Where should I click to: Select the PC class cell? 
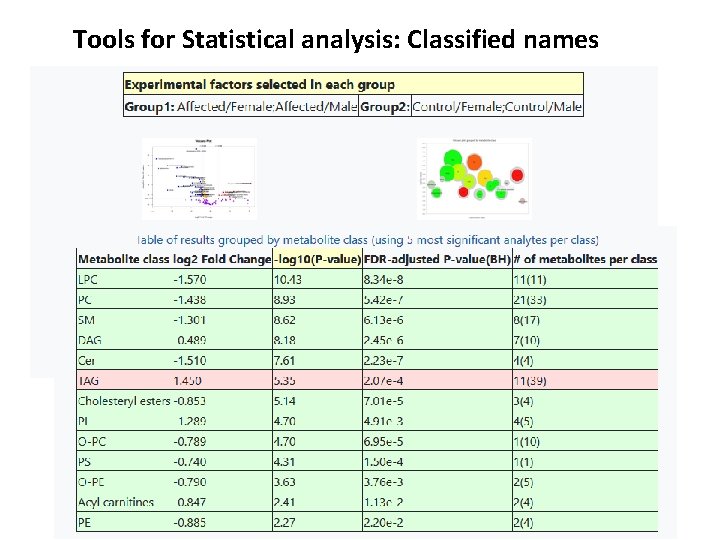[85, 300]
